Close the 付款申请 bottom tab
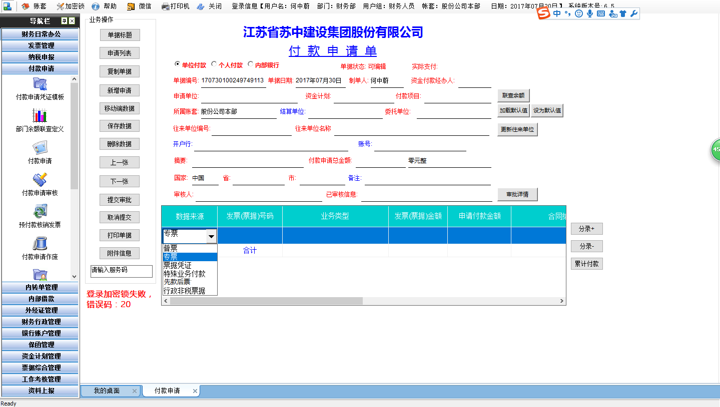 (x=195, y=391)
